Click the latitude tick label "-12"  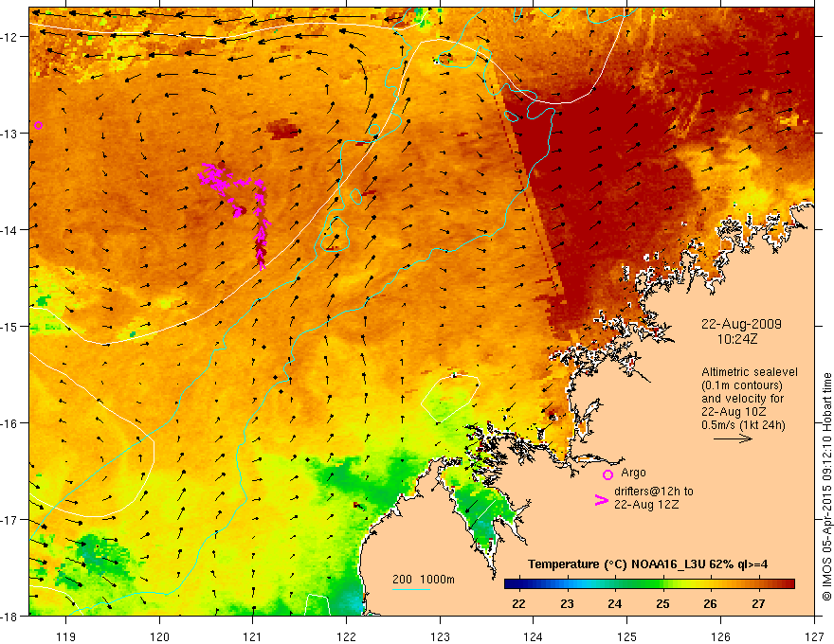coord(9,37)
